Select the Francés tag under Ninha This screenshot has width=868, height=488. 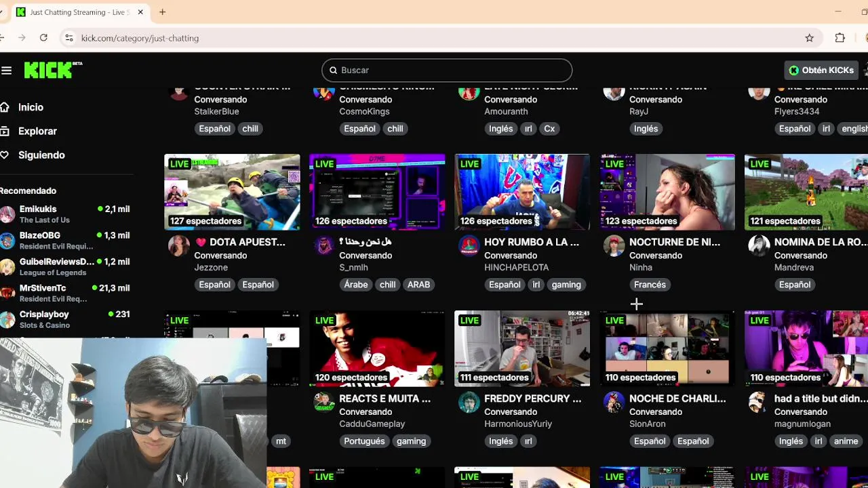click(650, 285)
